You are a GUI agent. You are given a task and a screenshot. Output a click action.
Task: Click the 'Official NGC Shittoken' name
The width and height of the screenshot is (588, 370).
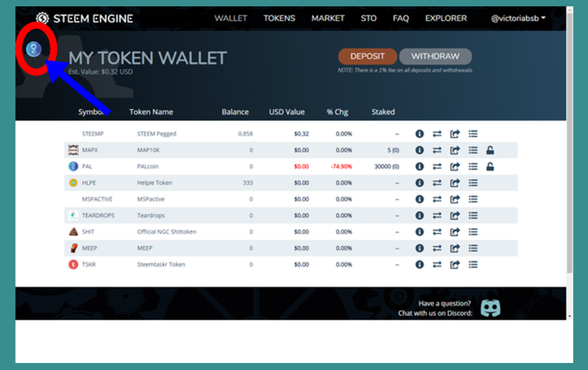point(166,231)
